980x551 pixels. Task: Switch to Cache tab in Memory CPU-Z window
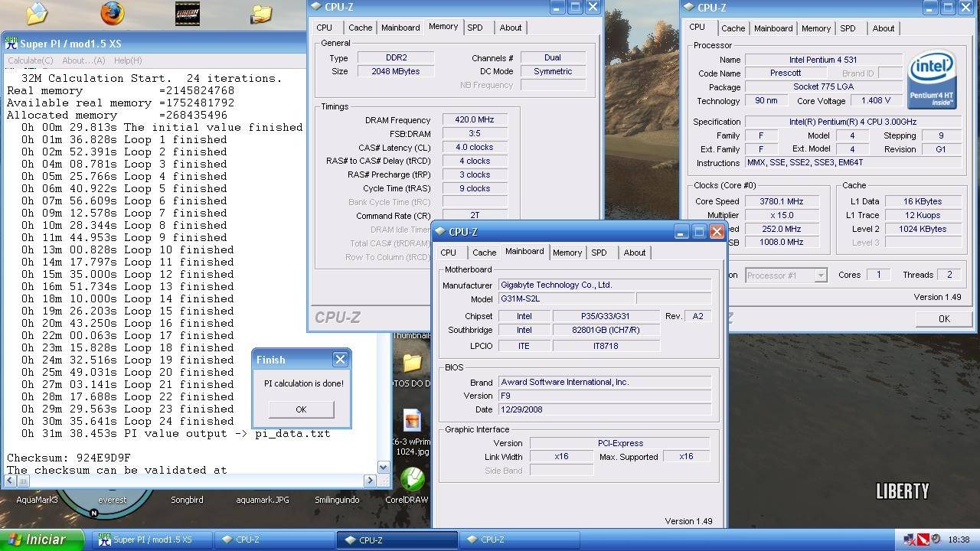tap(361, 28)
